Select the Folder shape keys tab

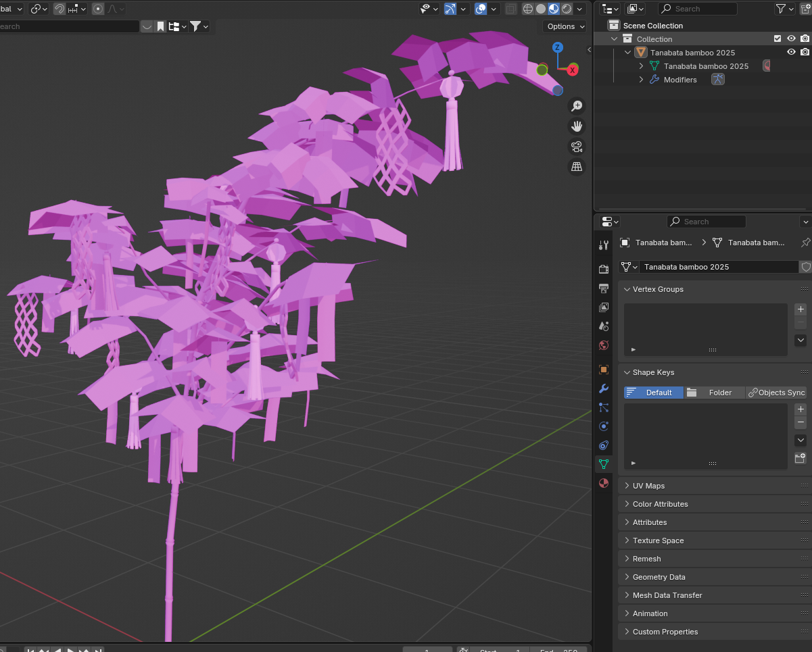point(714,393)
